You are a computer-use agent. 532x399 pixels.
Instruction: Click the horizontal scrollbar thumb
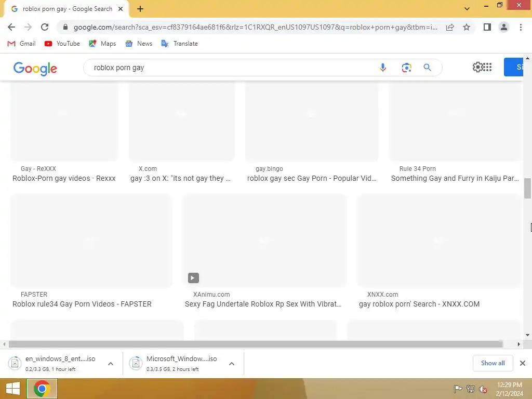pyautogui.click(x=256, y=344)
